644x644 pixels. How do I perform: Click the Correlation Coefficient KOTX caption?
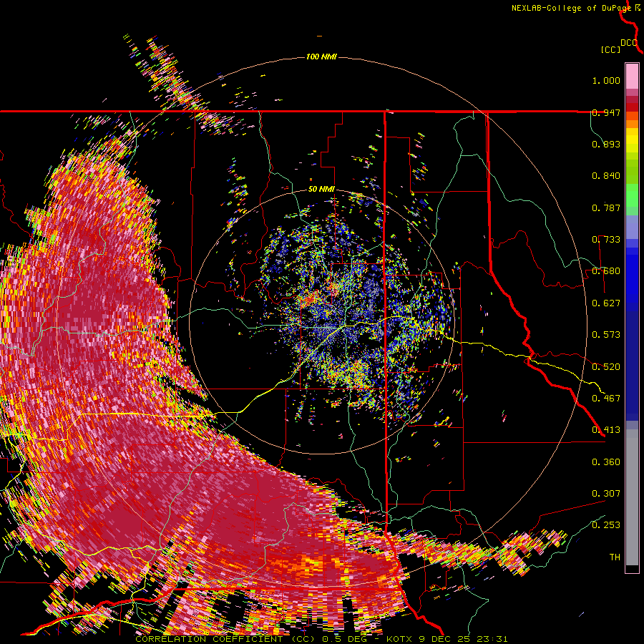pos(321,639)
